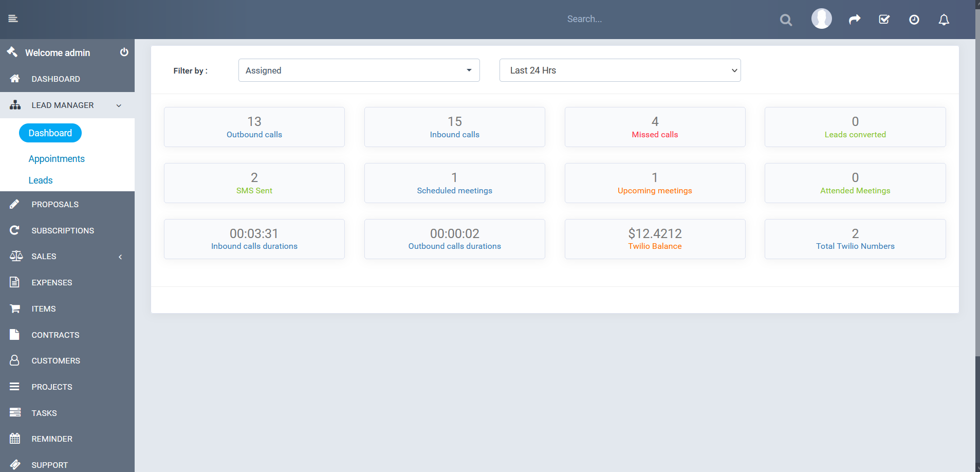The width and height of the screenshot is (980, 472).
Task: Open the Customers menu entry
Action: pyautogui.click(x=56, y=360)
